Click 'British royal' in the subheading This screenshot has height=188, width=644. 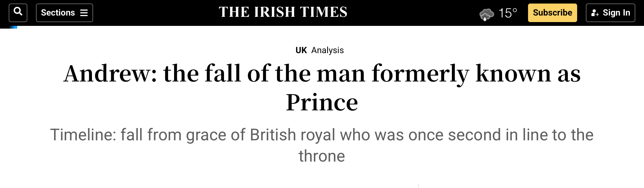pyautogui.click(x=293, y=135)
